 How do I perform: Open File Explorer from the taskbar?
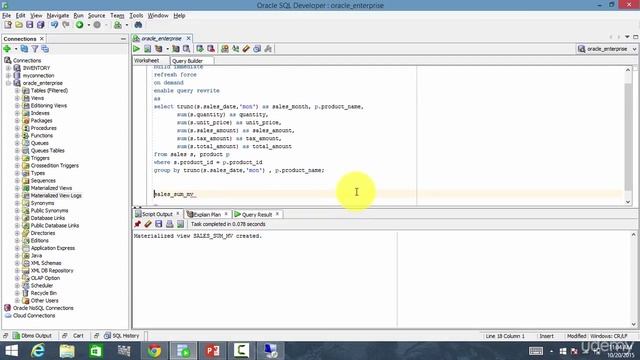(67, 351)
